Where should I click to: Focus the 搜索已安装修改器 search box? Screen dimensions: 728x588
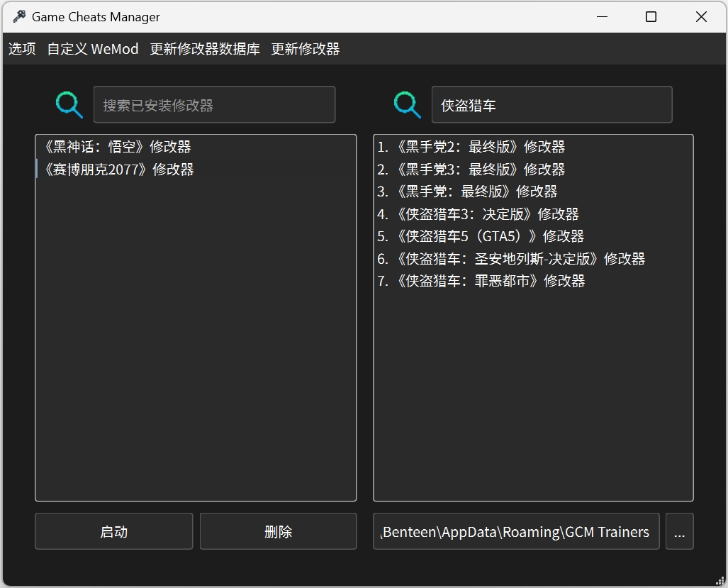pos(215,104)
